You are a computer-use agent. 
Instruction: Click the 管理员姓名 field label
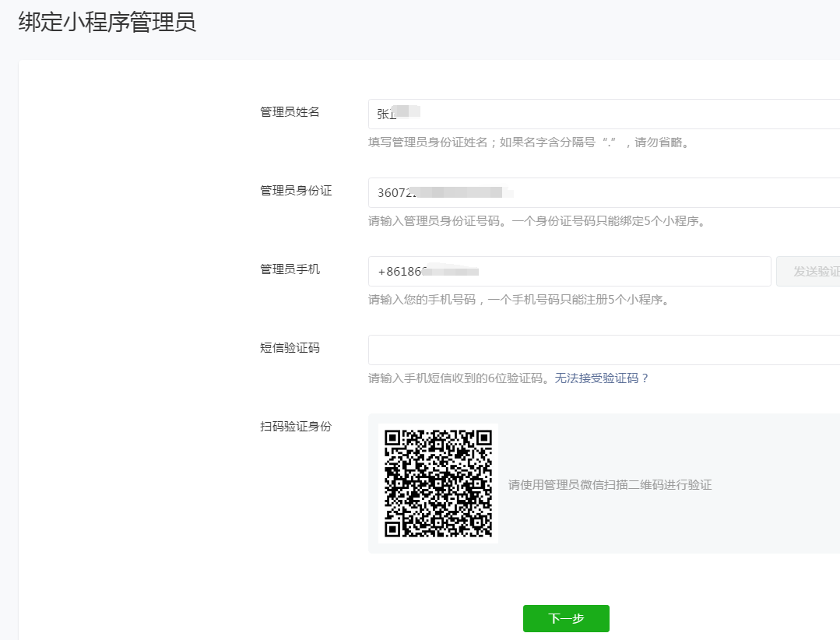click(x=290, y=112)
